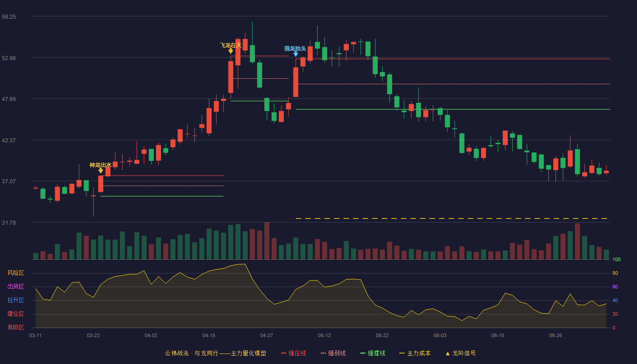Select the 拉升区 zone label
The width and height of the screenshot is (637, 364).
[15, 300]
